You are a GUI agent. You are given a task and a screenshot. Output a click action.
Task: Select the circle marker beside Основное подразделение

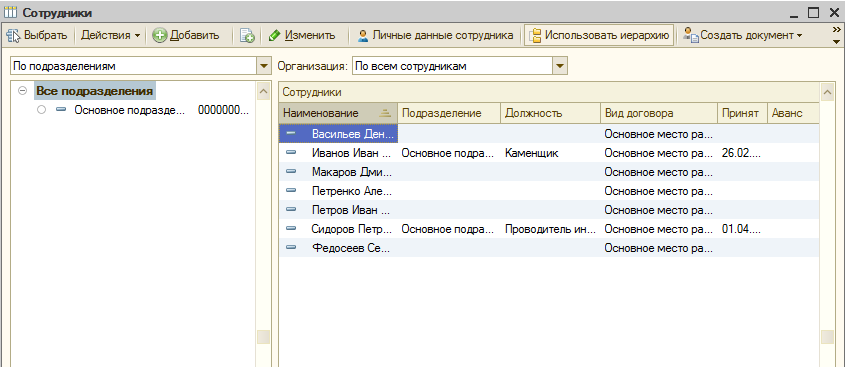pyautogui.click(x=43, y=110)
